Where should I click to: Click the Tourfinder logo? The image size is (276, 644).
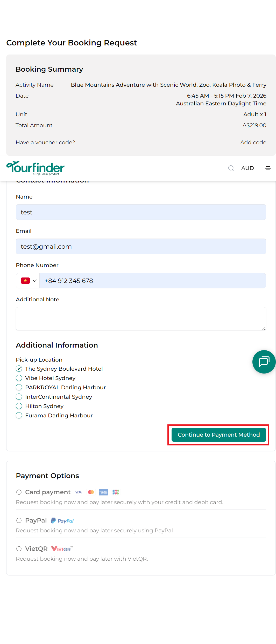(36, 168)
